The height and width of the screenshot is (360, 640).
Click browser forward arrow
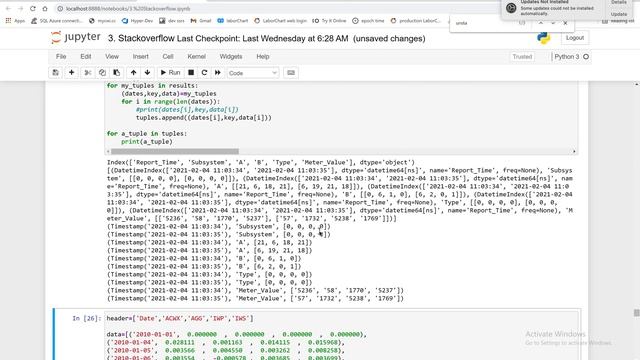[20, 9]
